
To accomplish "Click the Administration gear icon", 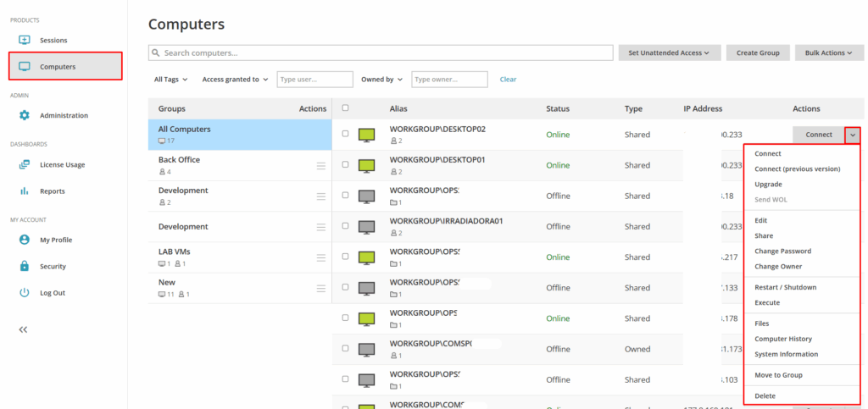I will point(25,115).
